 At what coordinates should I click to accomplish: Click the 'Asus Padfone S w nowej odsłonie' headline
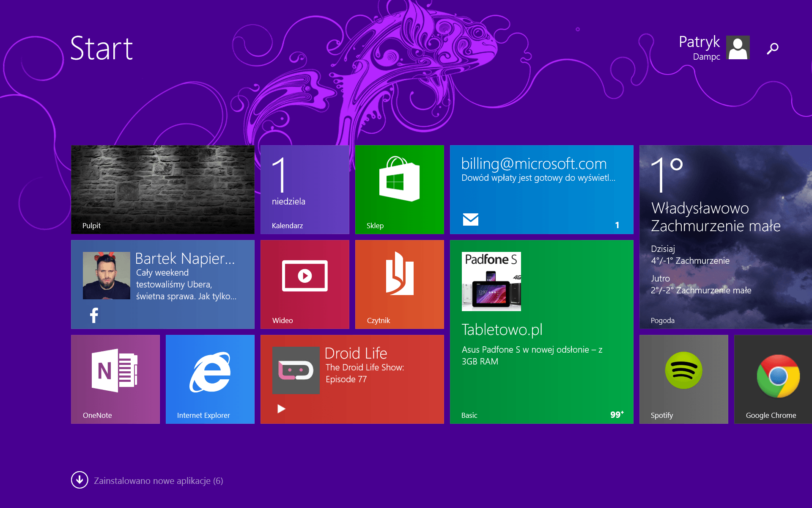[532, 356]
